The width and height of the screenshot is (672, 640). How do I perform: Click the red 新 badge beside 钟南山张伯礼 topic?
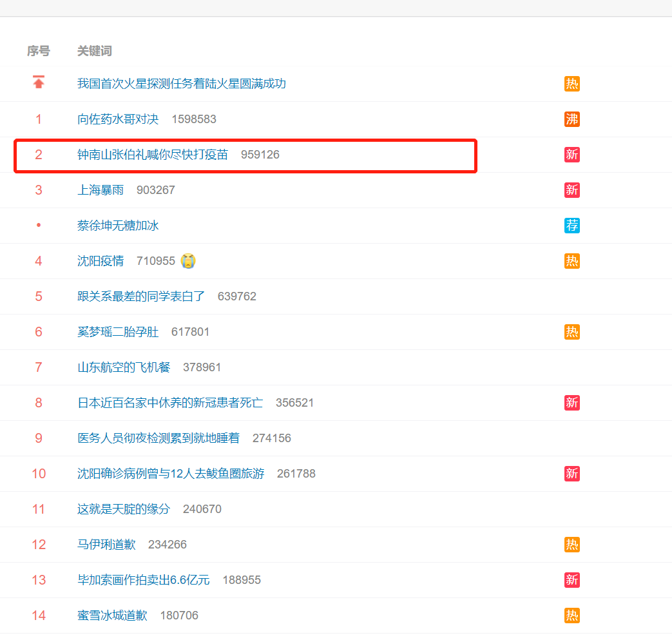[571, 155]
